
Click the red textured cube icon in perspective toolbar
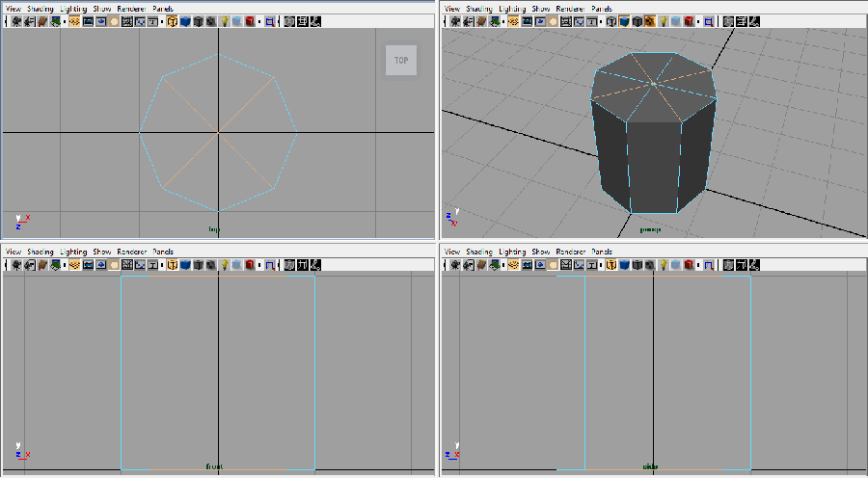(690, 21)
